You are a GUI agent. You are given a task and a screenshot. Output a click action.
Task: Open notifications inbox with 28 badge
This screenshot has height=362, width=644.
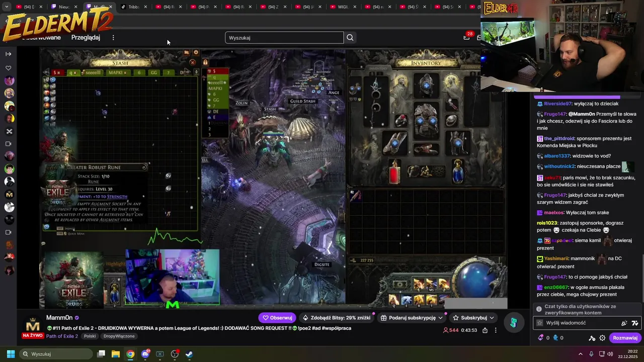pyautogui.click(x=466, y=37)
